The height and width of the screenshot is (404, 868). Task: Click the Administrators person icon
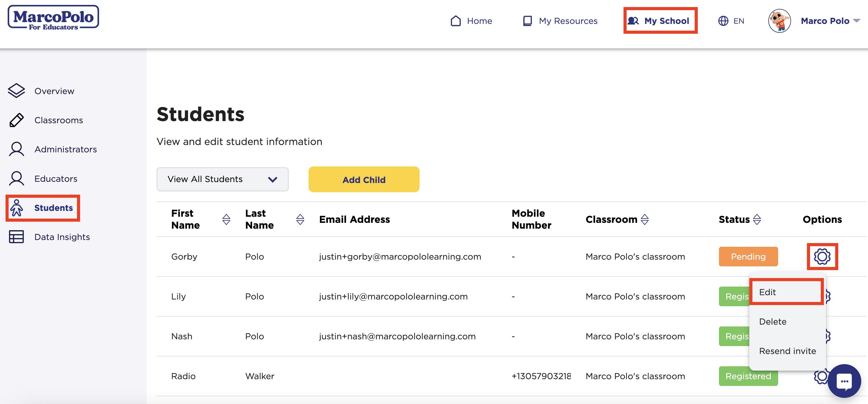click(x=17, y=149)
